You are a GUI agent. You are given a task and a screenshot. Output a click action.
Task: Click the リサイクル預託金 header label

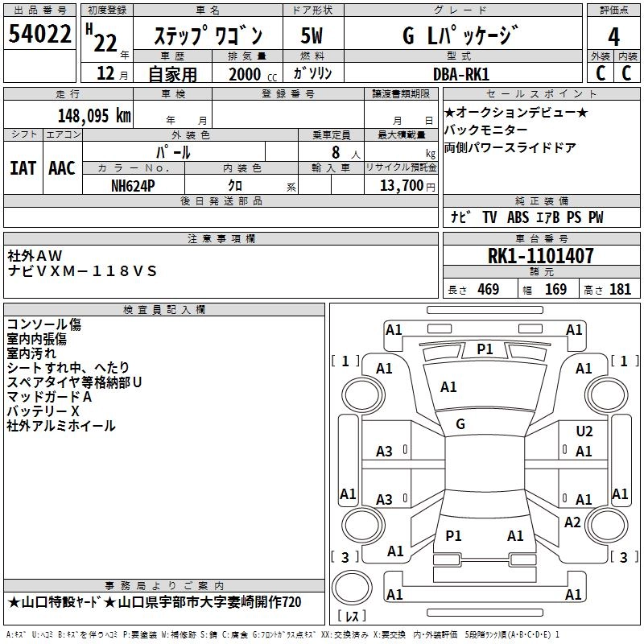pos(401,167)
